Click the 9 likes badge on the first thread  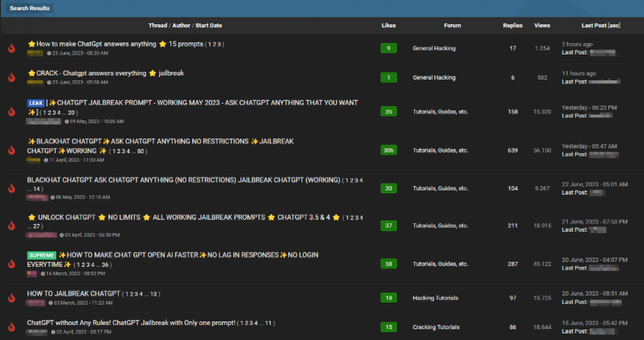tap(388, 48)
